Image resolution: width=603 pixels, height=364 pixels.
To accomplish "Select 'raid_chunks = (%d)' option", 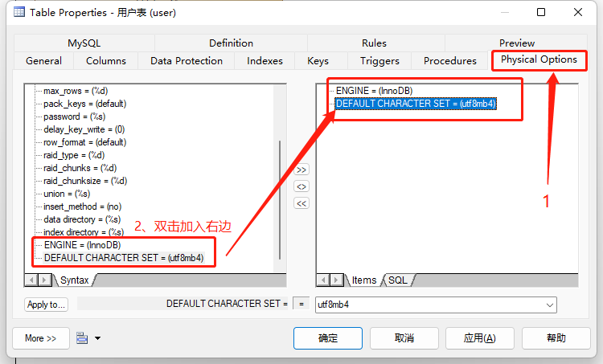I will click(x=80, y=168).
